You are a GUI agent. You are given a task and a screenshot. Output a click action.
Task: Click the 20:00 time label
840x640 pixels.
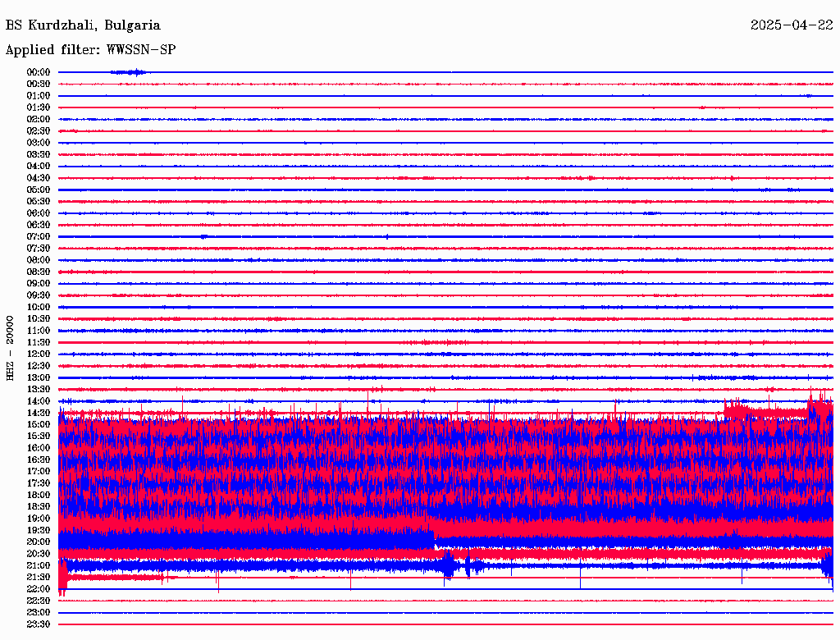pos(39,542)
